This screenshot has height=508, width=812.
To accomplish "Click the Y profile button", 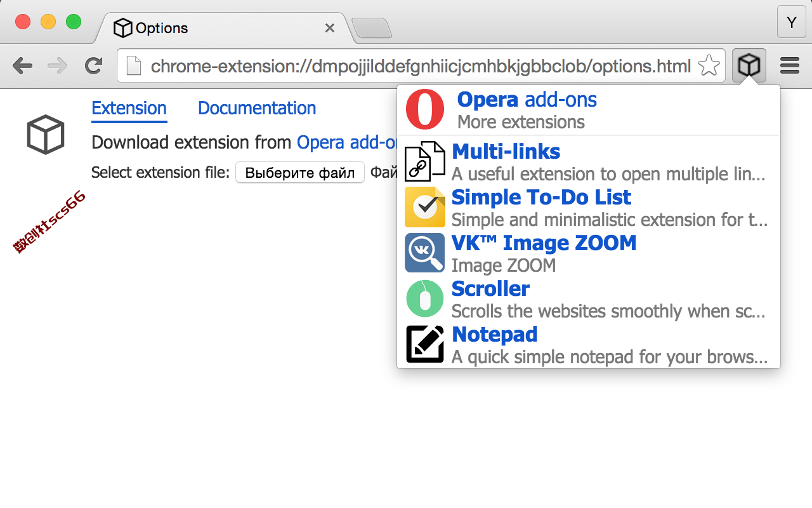I will tap(791, 23).
